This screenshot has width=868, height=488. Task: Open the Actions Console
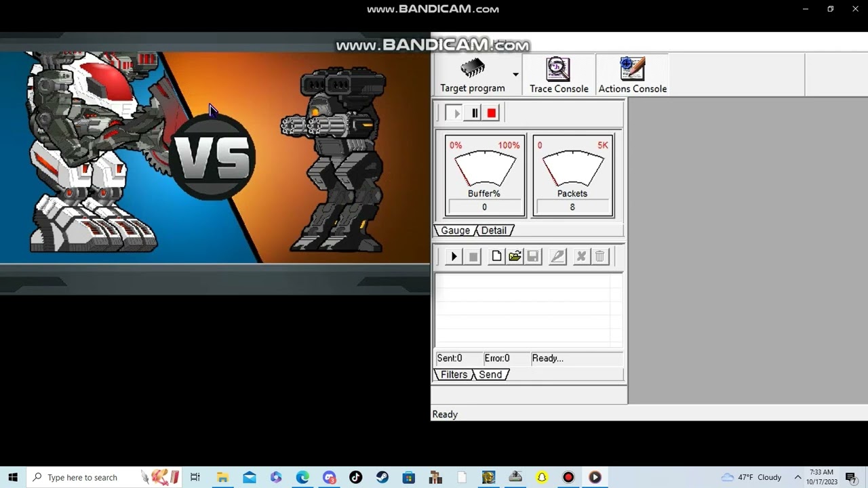coord(632,75)
